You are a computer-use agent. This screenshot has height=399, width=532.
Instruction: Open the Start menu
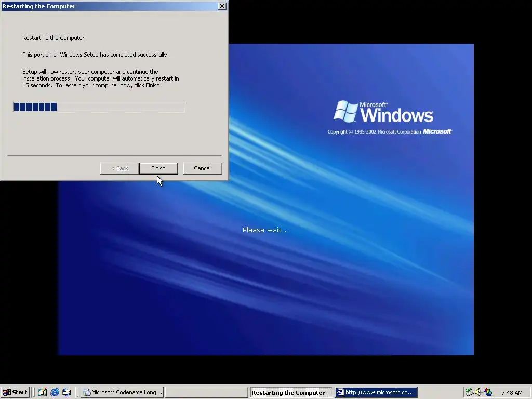click(15, 393)
